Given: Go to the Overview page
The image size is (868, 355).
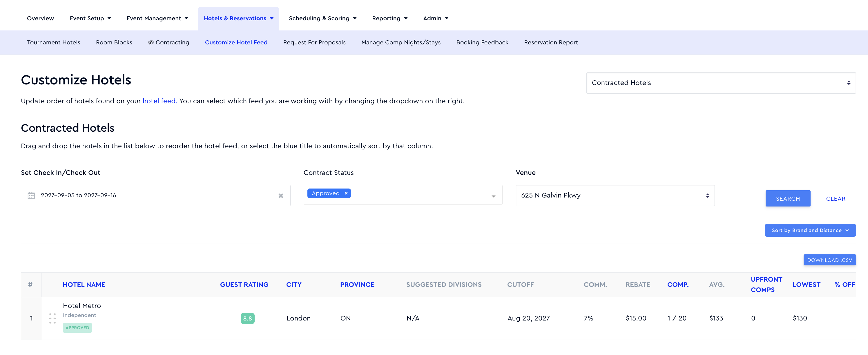Looking at the screenshot, I should [x=40, y=18].
